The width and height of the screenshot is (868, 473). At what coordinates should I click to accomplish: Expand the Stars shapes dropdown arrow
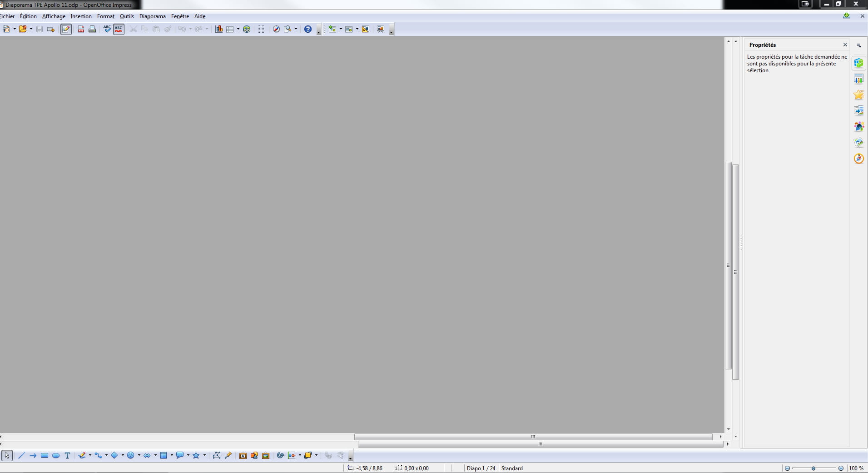tap(204, 455)
